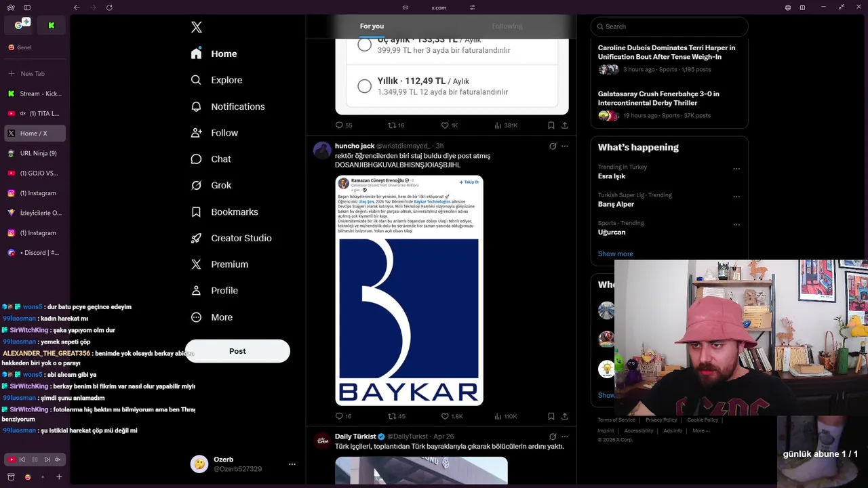Open Profile page
868x488 pixels.
pos(215,290)
